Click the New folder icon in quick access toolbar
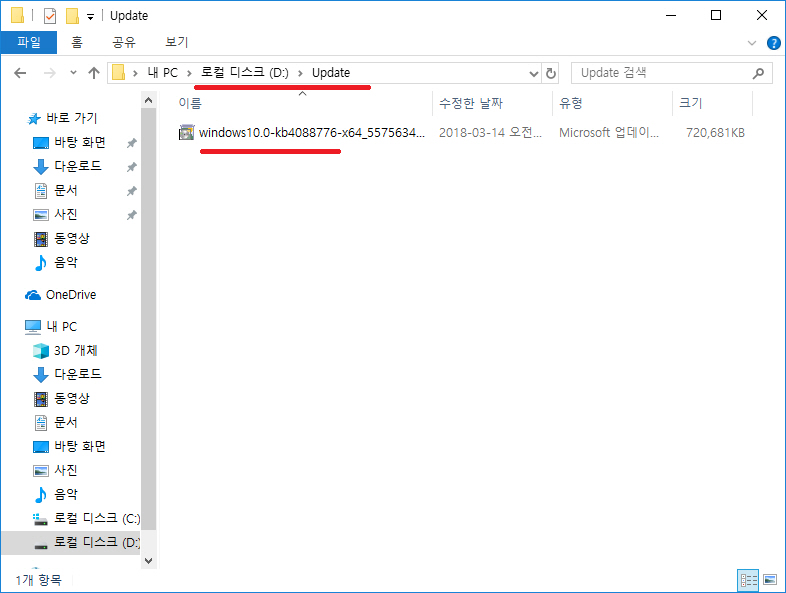 click(x=73, y=16)
